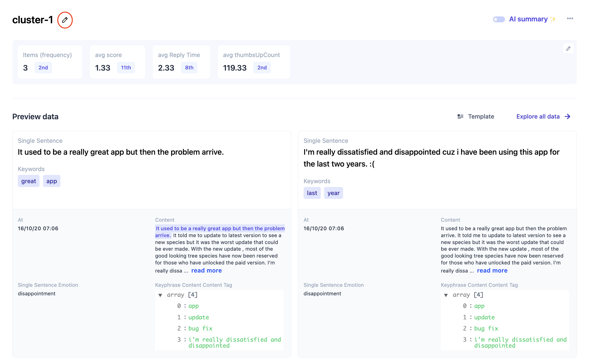
Task: Click the pencil icon beside cluster-1 title
Action: tap(65, 20)
